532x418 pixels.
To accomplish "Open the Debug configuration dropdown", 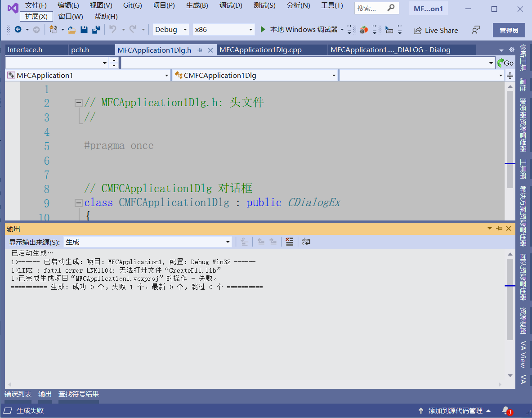I will 170,30.
